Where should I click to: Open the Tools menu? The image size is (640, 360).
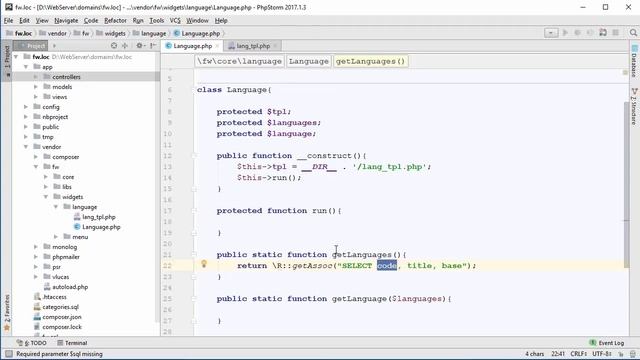(x=156, y=20)
